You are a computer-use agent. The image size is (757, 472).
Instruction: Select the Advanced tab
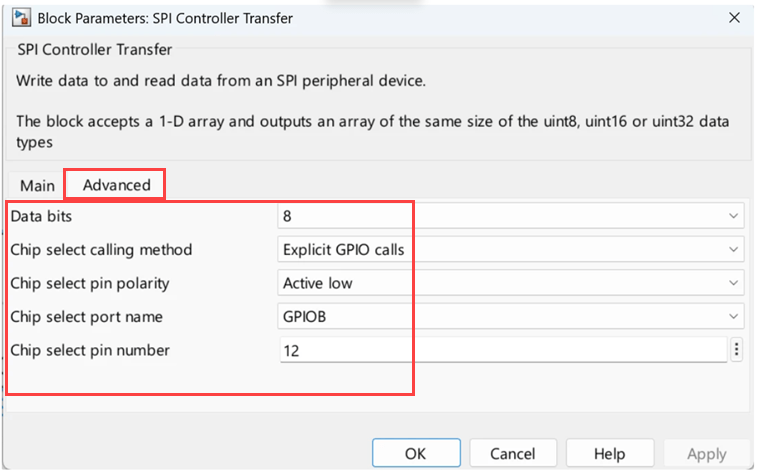pos(116,185)
